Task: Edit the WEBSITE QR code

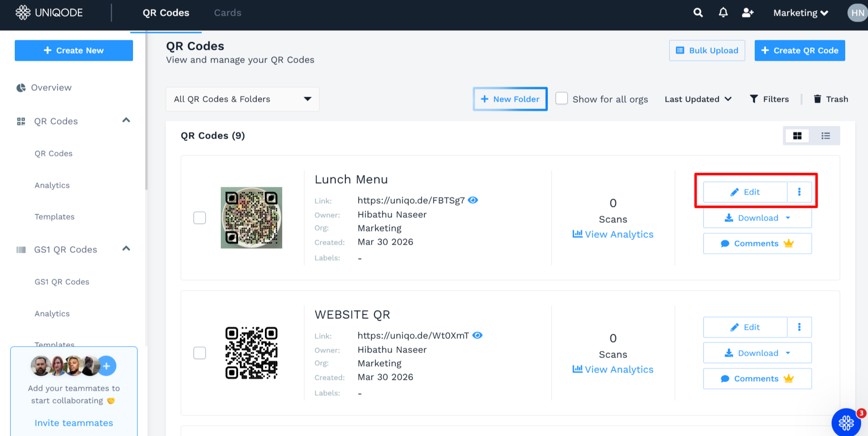Action: click(745, 327)
